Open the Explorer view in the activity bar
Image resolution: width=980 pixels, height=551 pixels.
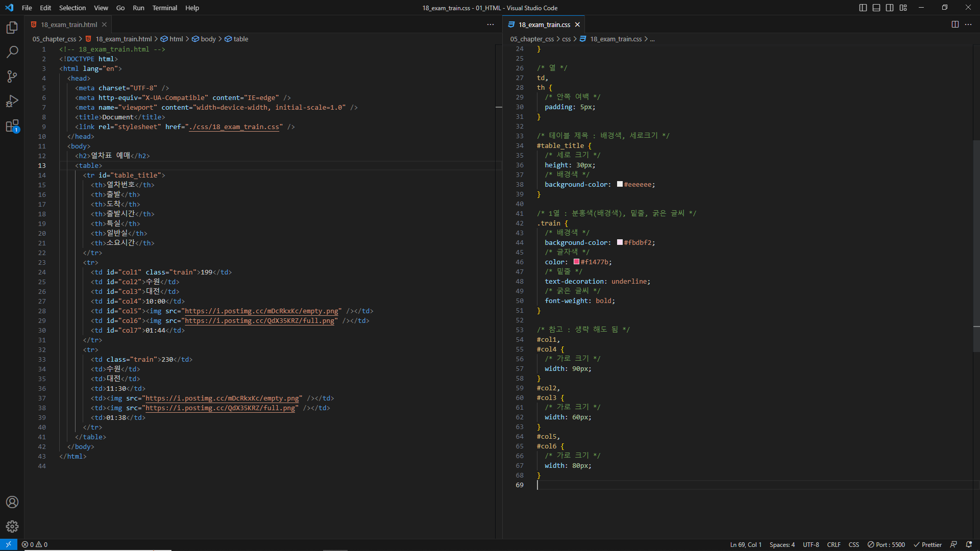point(12,28)
